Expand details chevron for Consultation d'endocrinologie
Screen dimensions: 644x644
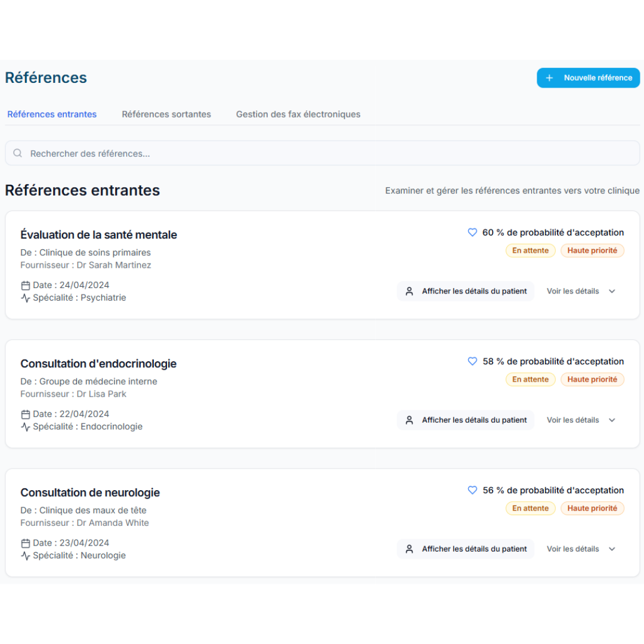pos(612,420)
